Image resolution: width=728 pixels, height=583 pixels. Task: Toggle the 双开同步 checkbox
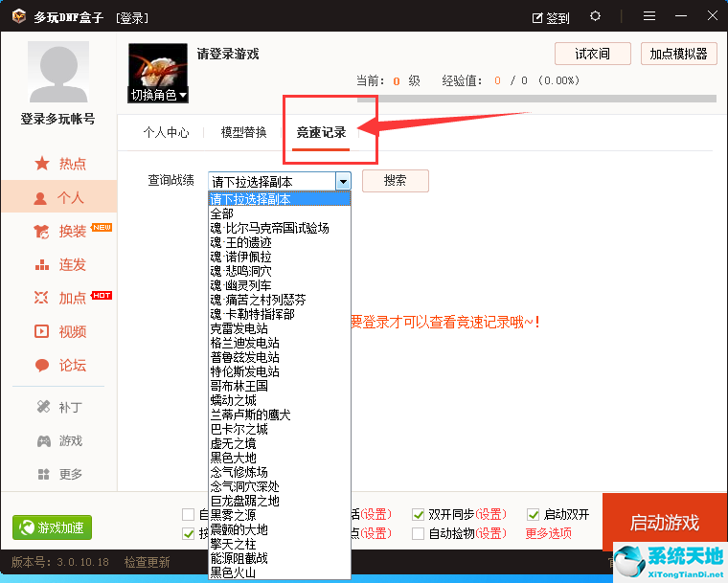click(x=418, y=514)
